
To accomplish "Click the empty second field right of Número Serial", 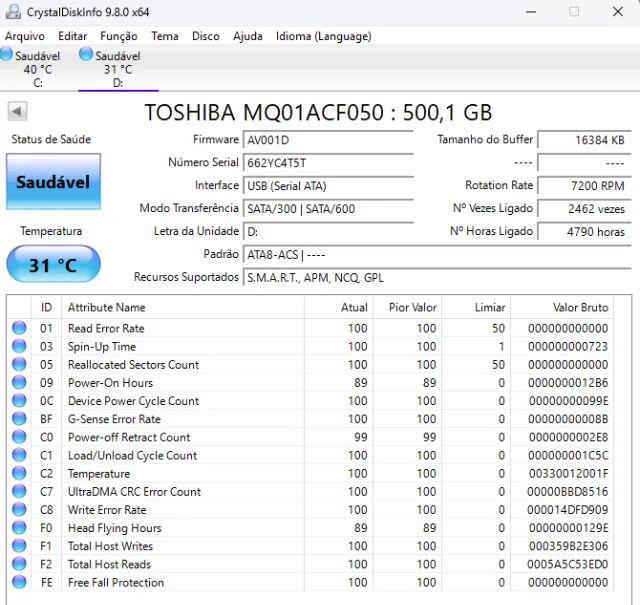I will (584, 163).
